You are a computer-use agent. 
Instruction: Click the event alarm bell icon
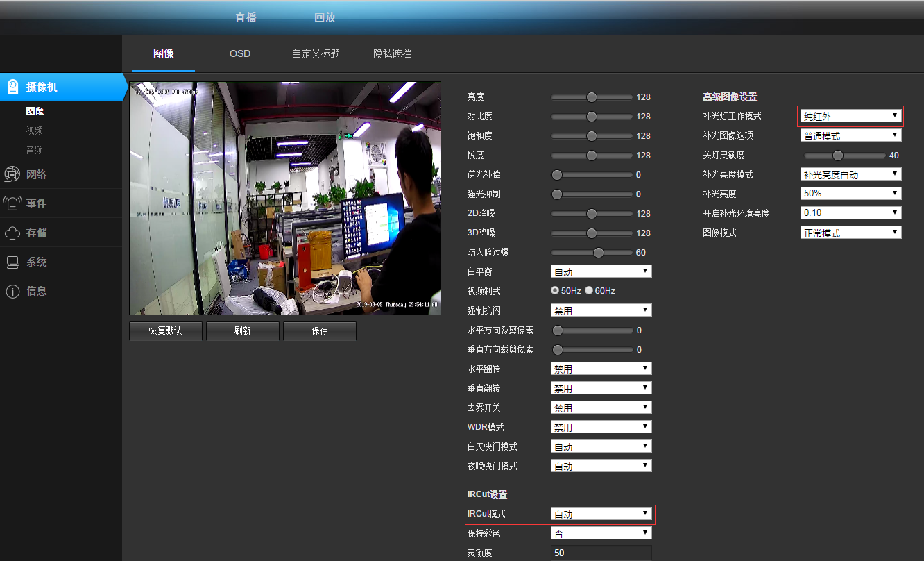click(x=12, y=203)
